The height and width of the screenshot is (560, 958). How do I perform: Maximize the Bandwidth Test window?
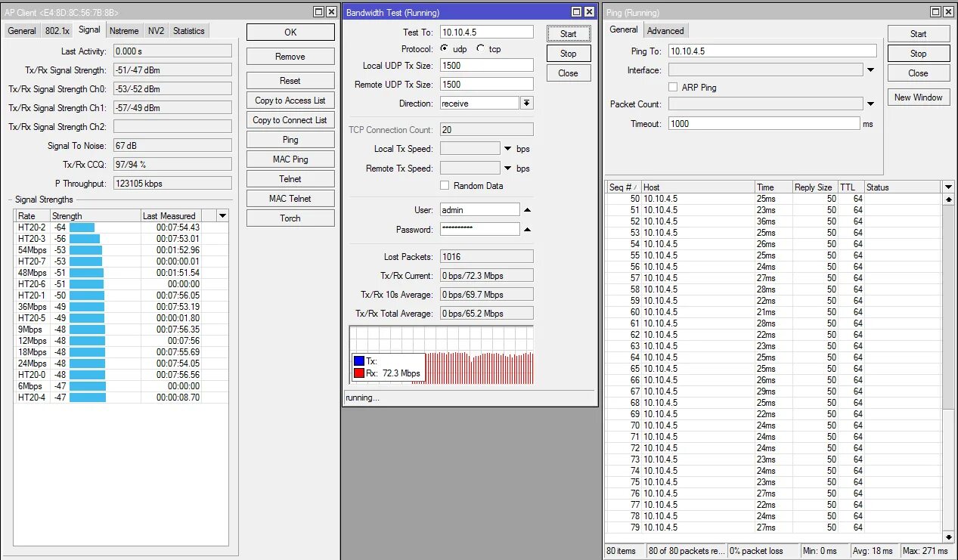click(x=577, y=12)
